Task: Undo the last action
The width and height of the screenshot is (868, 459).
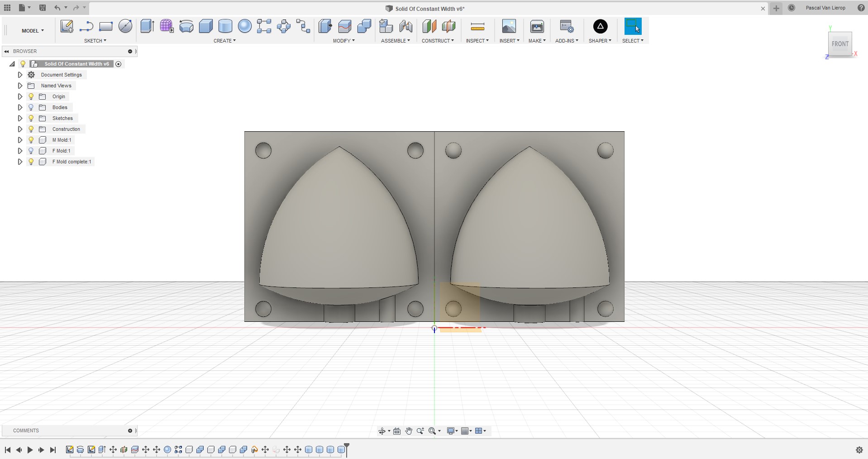Action: [57, 8]
